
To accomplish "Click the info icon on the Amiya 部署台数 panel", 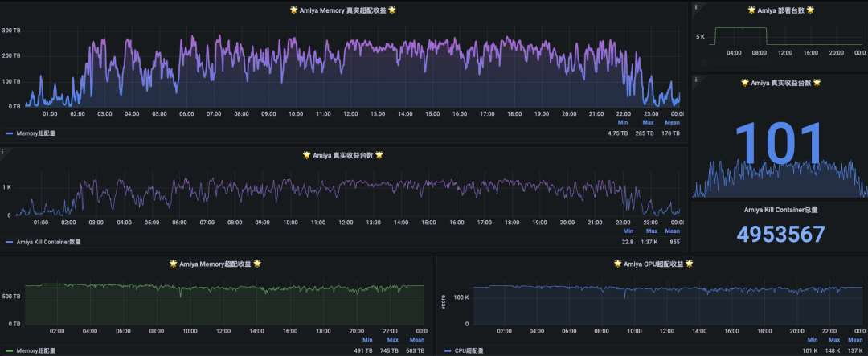I will pyautogui.click(x=696, y=7).
